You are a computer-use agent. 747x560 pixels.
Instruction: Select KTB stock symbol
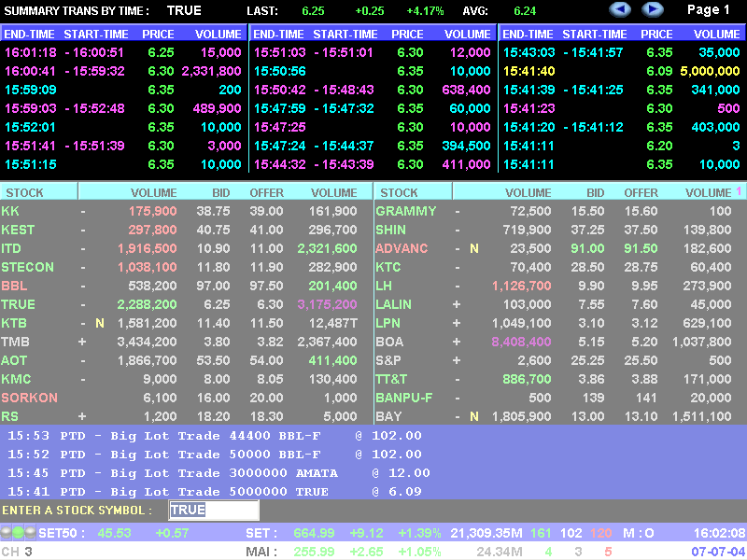click(x=14, y=323)
